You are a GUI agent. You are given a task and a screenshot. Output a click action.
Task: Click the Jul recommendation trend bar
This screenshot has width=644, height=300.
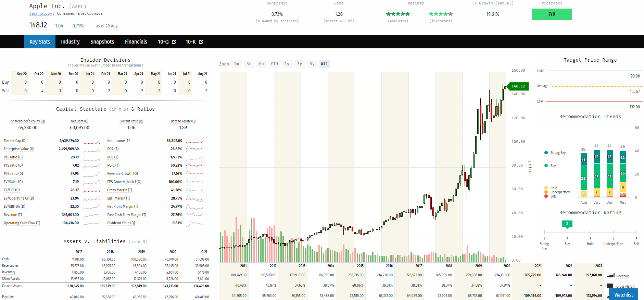[x=597, y=173]
